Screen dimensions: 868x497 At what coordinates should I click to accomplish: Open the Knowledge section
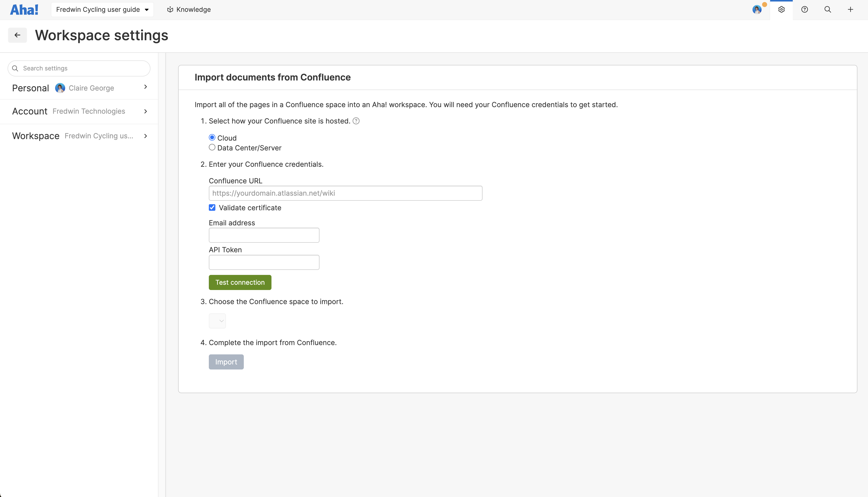click(188, 9)
